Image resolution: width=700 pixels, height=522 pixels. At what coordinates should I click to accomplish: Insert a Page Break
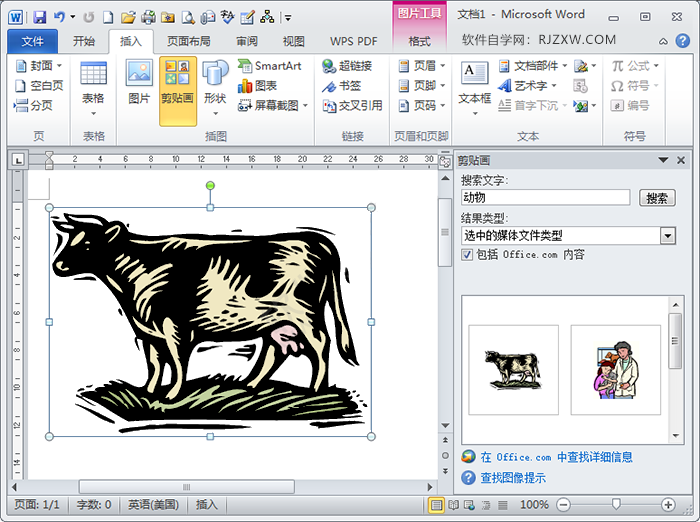[33, 105]
